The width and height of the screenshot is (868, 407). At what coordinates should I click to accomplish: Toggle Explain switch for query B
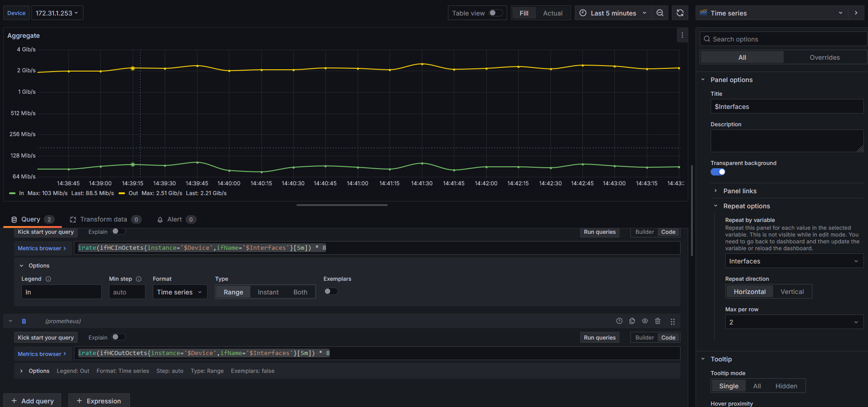[x=119, y=337]
